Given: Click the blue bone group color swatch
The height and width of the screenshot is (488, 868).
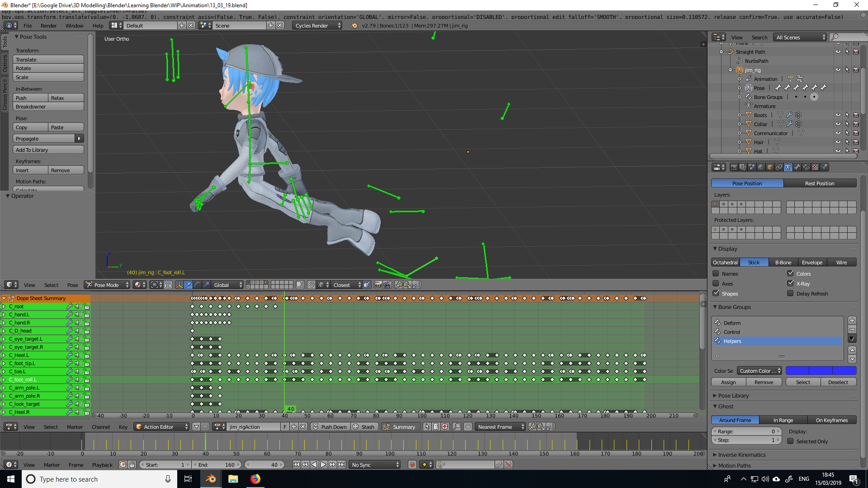Looking at the screenshot, I should [821, 371].
